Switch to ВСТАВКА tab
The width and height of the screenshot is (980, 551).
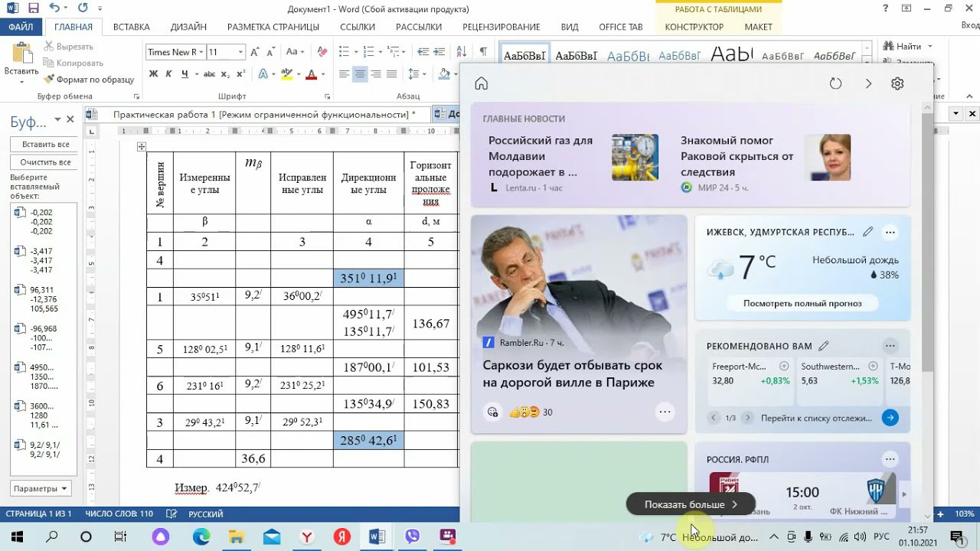[x=131, y=27]
